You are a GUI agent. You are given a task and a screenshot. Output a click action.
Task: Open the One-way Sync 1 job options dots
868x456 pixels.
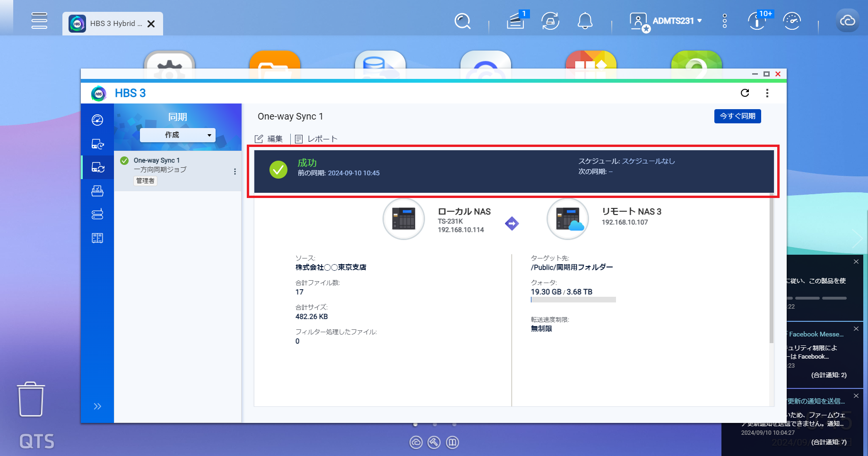point(235,172)
